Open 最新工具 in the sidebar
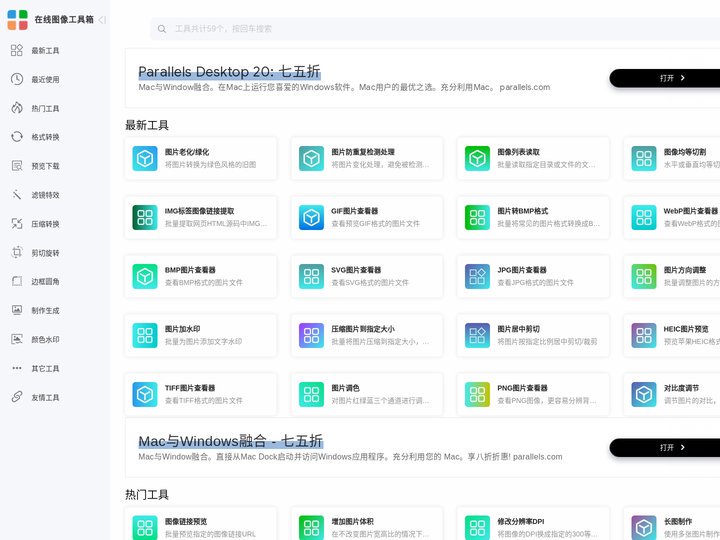This screenshot has height=540, width=720. pyautogui.click(x=45, y=51)
